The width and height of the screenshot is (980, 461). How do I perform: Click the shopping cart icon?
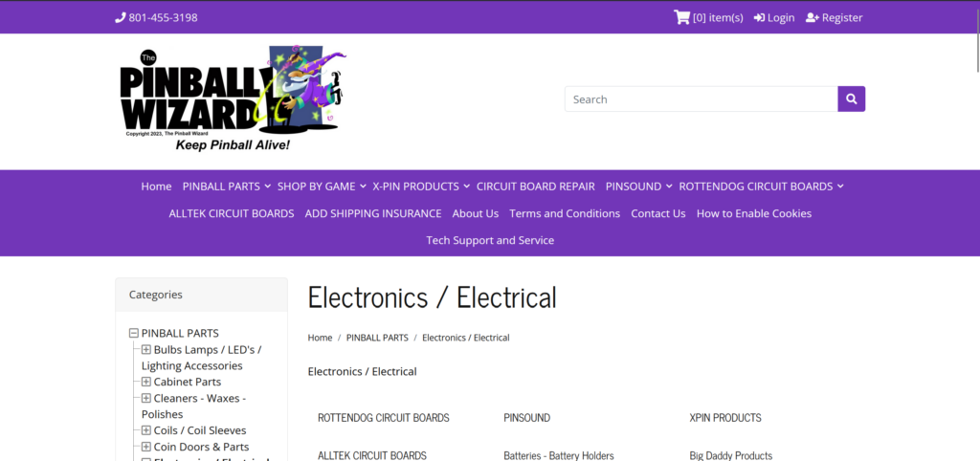[x=681, y=17]
